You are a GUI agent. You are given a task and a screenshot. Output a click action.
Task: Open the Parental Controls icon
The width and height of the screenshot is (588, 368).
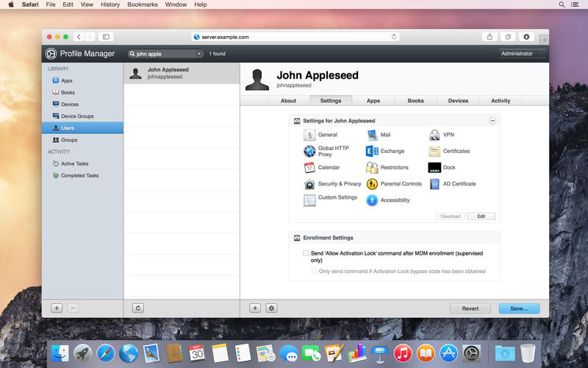(372, 184)
